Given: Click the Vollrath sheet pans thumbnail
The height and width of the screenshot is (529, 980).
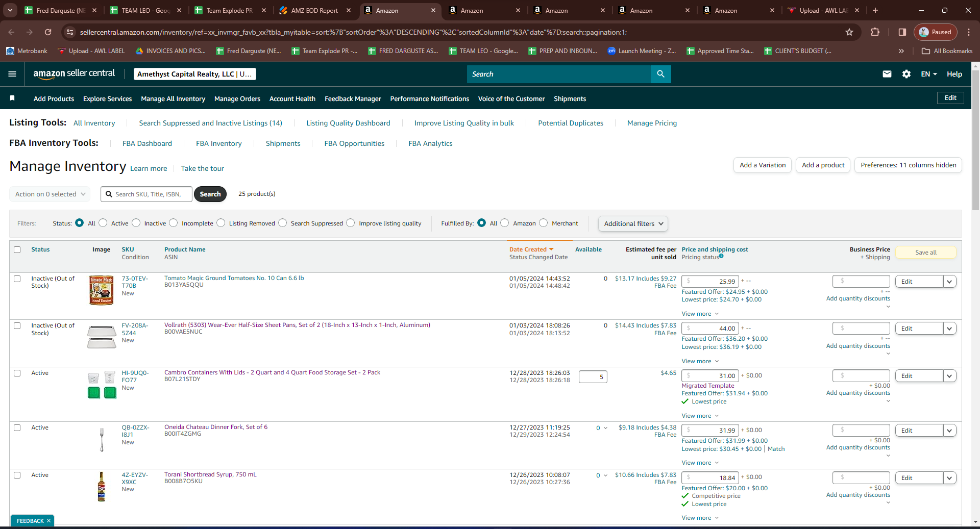Looking at the screenshot, I should click(102, 337).
